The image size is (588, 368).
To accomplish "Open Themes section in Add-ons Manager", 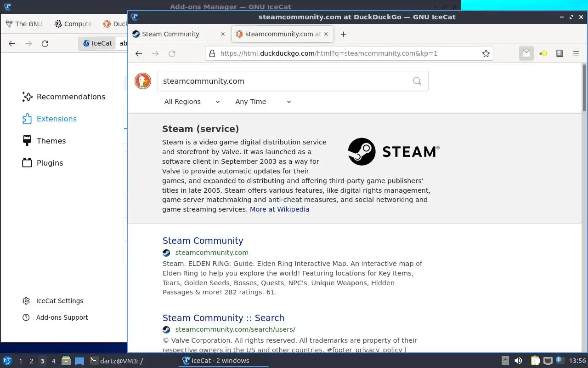I will pos(44,141).
